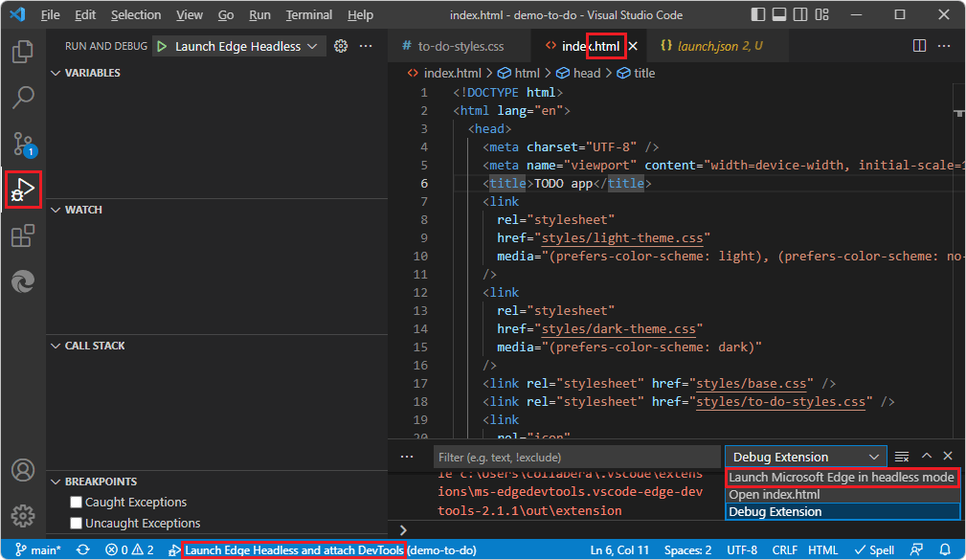Select the Extensions icon
Image resolution: width=966 pixels, height=560 pixels.
pos(22,235)
